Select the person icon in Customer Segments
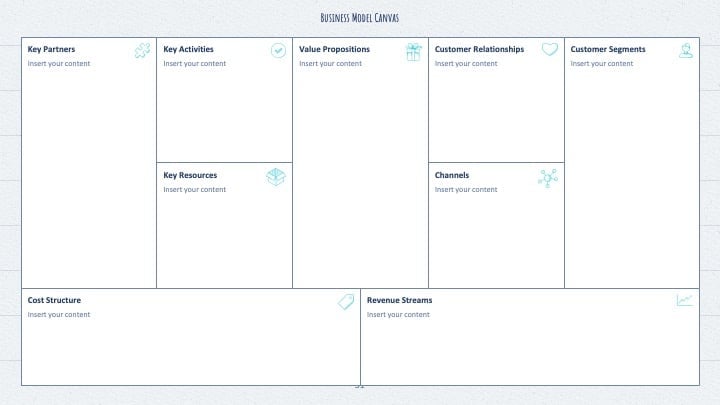The height and width of the screenshot is (405, 720). [x=686, y=51]
